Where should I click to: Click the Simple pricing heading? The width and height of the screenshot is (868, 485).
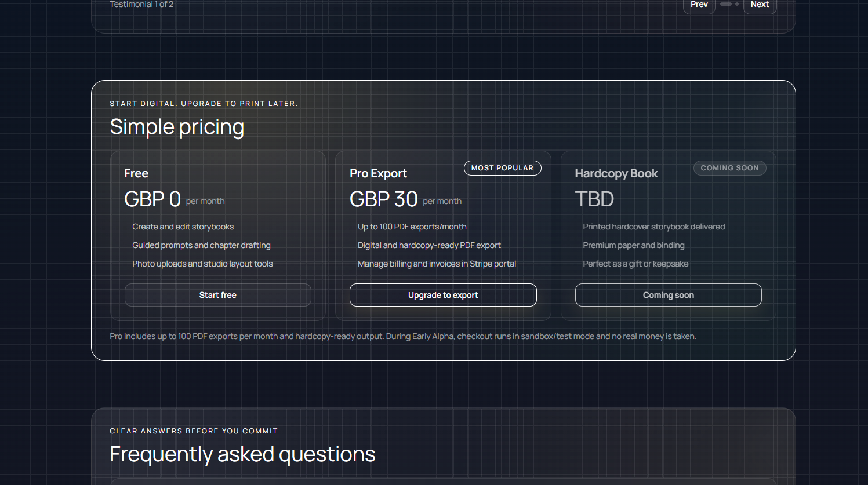(177, 126)
